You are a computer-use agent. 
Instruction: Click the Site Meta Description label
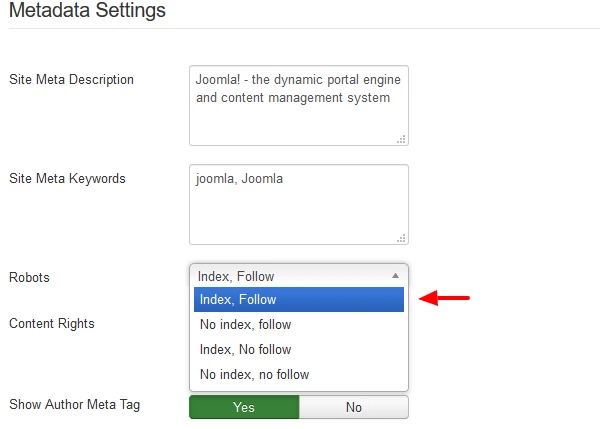[72, 80]
